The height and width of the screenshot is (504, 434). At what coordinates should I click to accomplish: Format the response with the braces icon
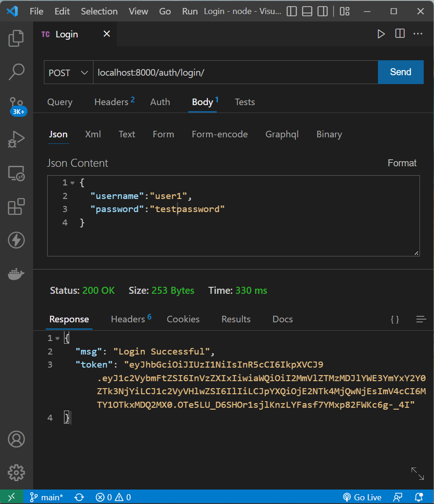coord(395,319)
